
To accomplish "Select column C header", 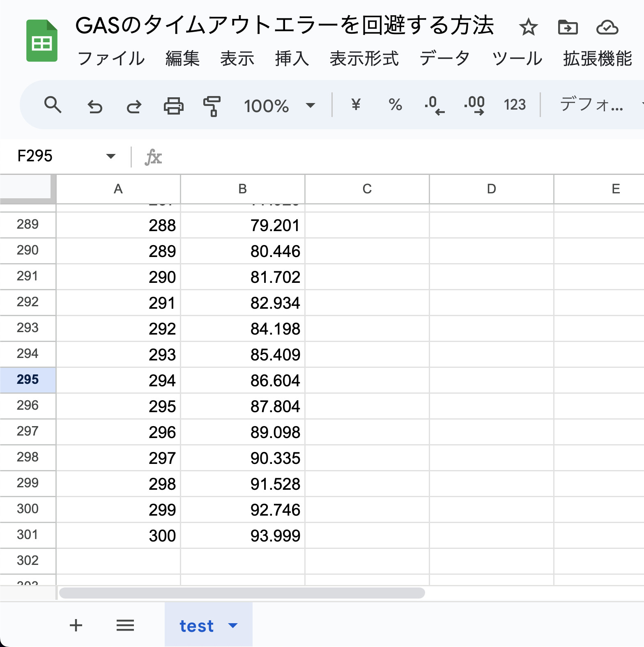I will point(367,189).
